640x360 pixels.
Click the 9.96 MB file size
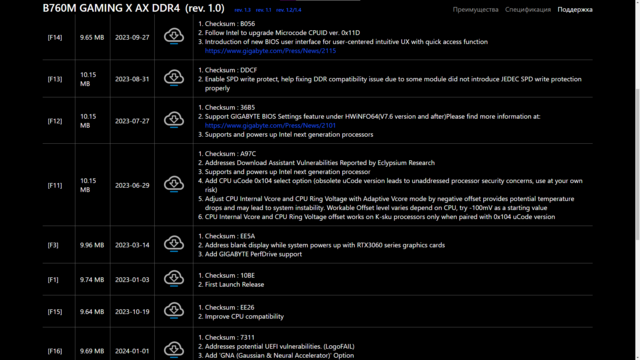(92, 245)
